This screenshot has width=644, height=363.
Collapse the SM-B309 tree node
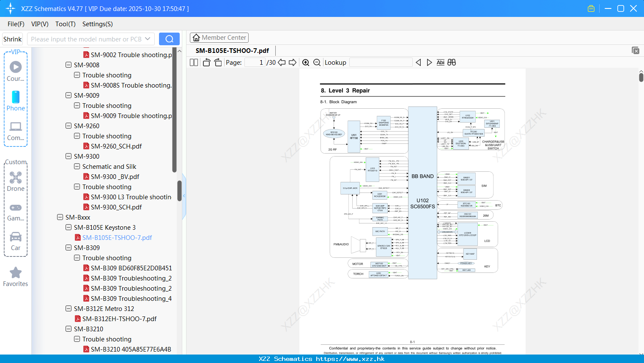click(69, 247)
